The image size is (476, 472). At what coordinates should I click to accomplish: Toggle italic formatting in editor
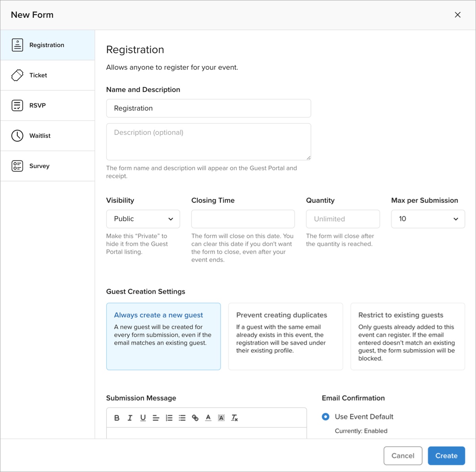[130, 418]
